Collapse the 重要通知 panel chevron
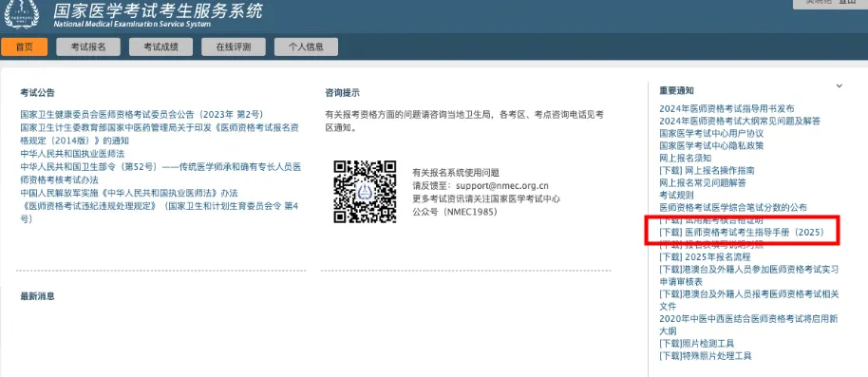This screenshot has height=377, width=868. coord(840,85)
